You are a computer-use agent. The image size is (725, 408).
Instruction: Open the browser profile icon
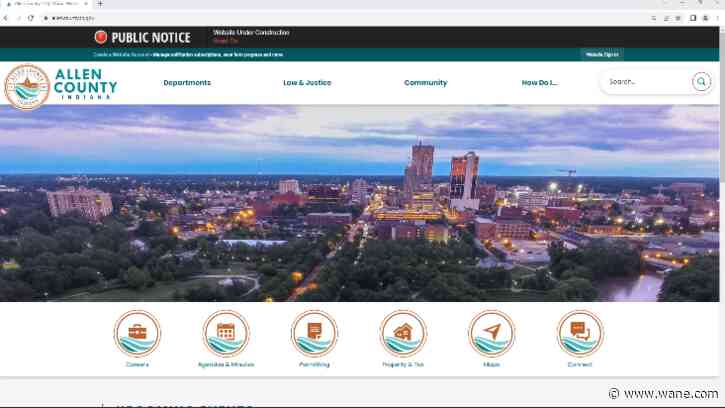pos(706,18)
